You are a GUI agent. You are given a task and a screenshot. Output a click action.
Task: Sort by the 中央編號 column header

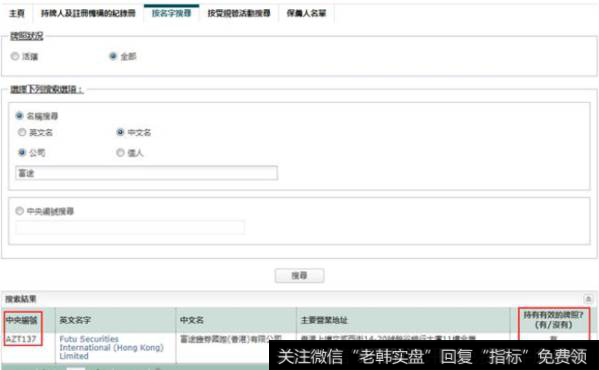coord(22,320)
